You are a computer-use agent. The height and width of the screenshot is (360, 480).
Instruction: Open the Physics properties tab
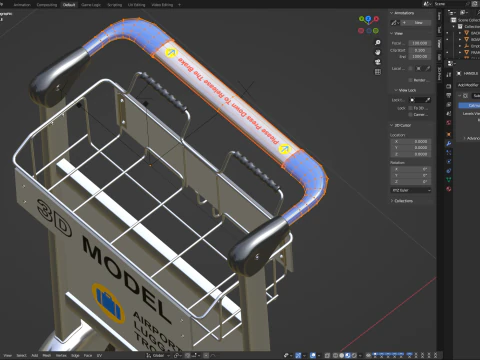coord(449,162)
